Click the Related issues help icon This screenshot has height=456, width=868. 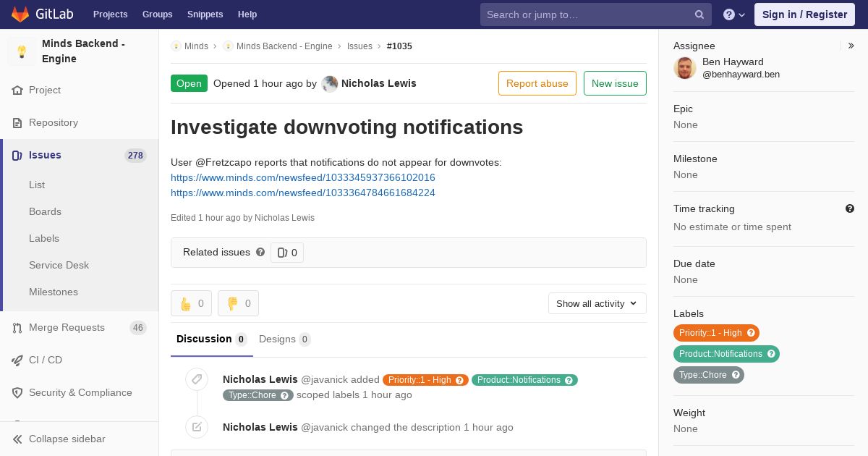[x=260, y=252]
